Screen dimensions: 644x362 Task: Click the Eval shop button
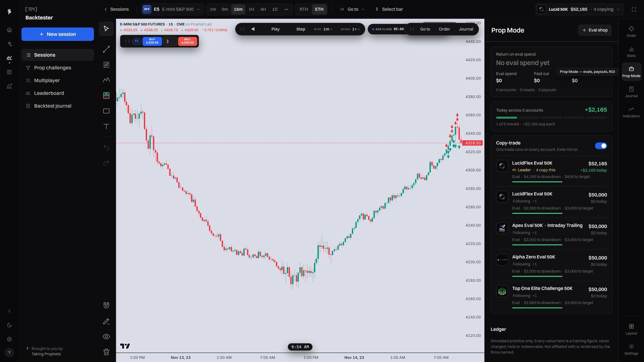(595, 30)
